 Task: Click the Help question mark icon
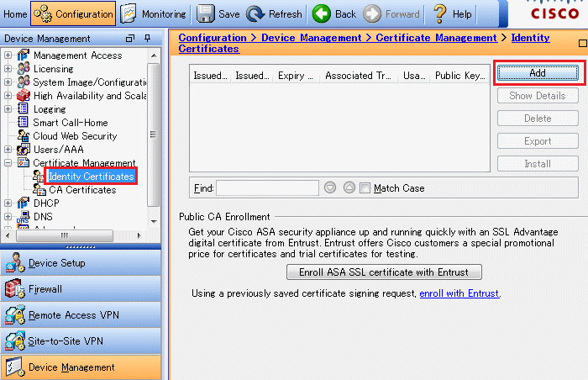(x=439, y=14)
